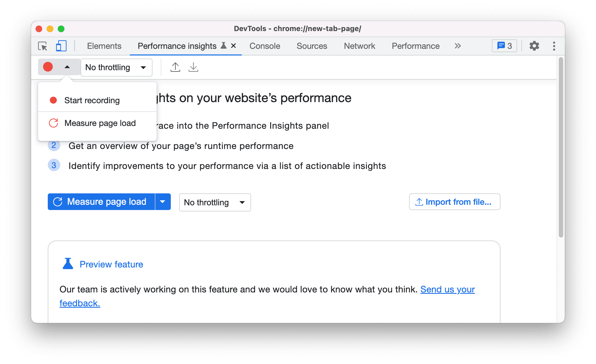The width and height of the screenshot is (596, 364).
Task: Click the download/import icon in toolbar
Action: [193, 67]
